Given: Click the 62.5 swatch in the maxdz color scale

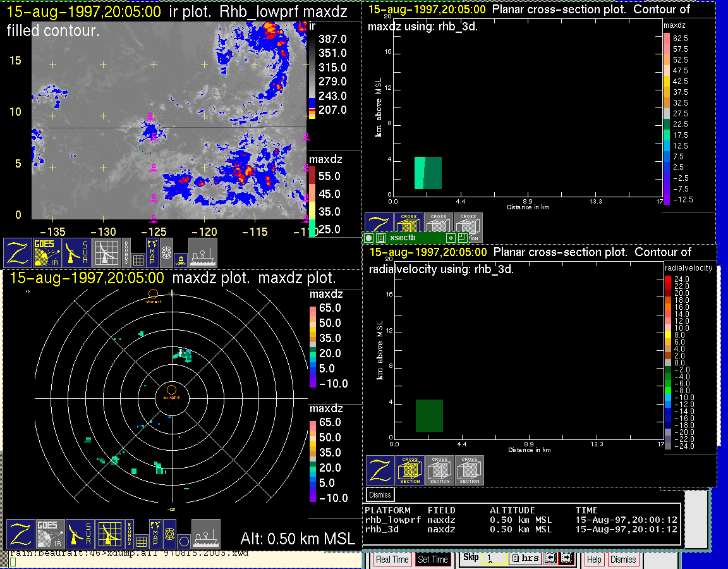Looking at the screenshot, I should (667, 39).
